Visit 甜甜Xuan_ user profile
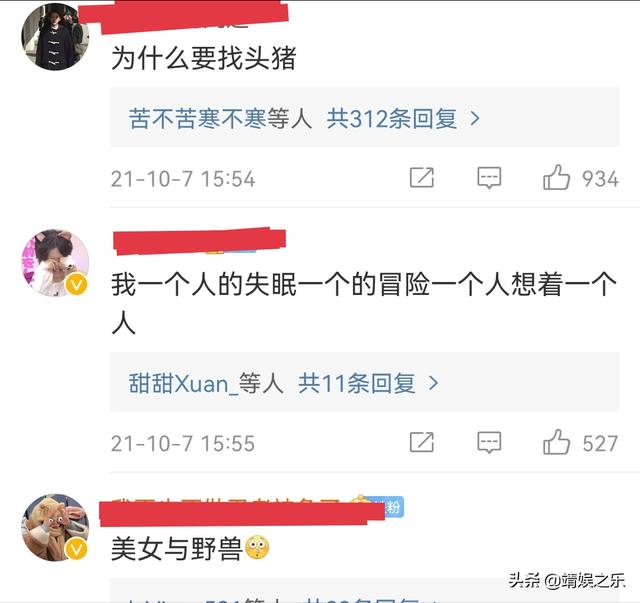This screenshot has width=640, height=603. click(x=183, y=384)
